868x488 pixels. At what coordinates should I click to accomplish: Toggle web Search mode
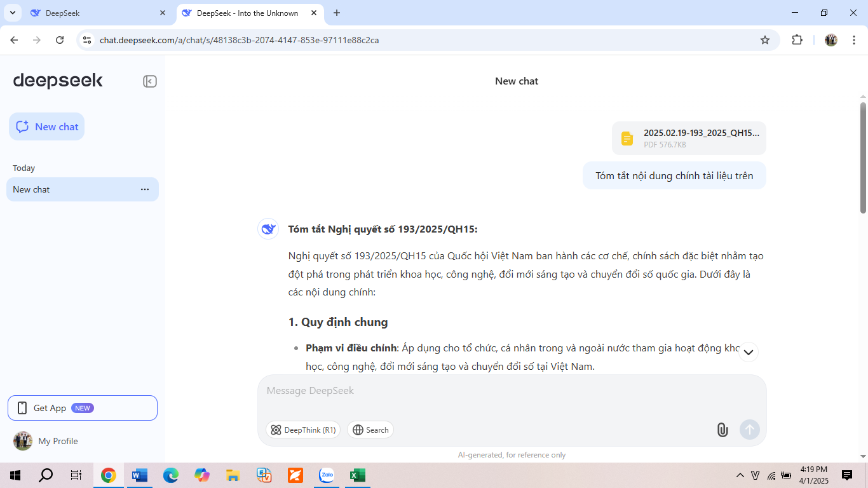tap(370, 430)
